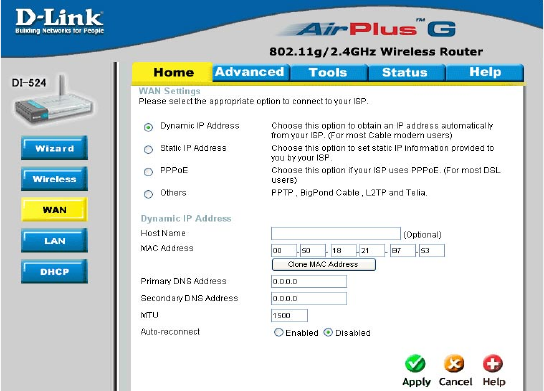The height and width of the screenshot is (391, 544).
Task: Switch to the Advanced tab
Action: [250, 73]
